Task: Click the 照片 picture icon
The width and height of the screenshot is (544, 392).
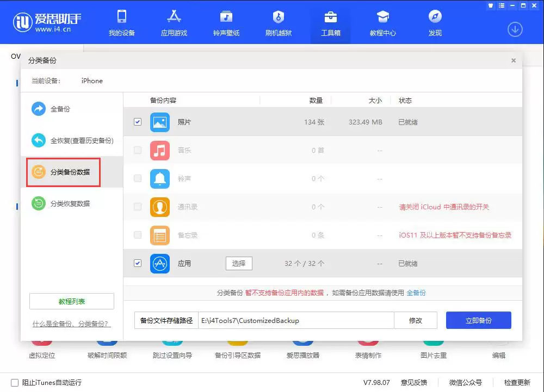Action: 160,122
